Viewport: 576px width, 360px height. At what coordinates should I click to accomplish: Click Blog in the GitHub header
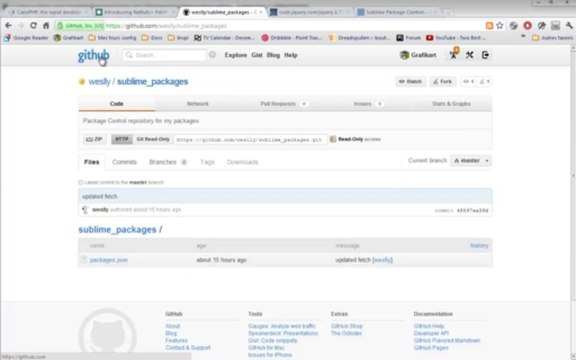(273, 55)
